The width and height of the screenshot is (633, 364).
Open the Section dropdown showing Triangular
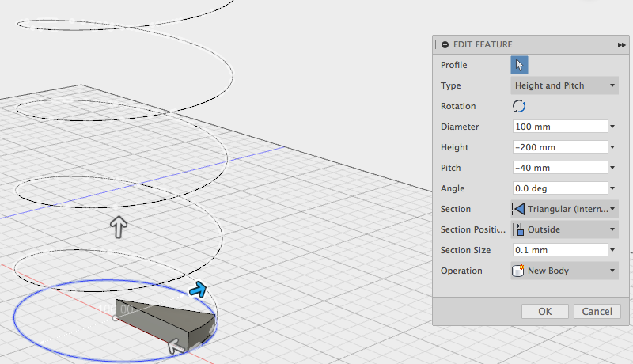tap(564, 209)
